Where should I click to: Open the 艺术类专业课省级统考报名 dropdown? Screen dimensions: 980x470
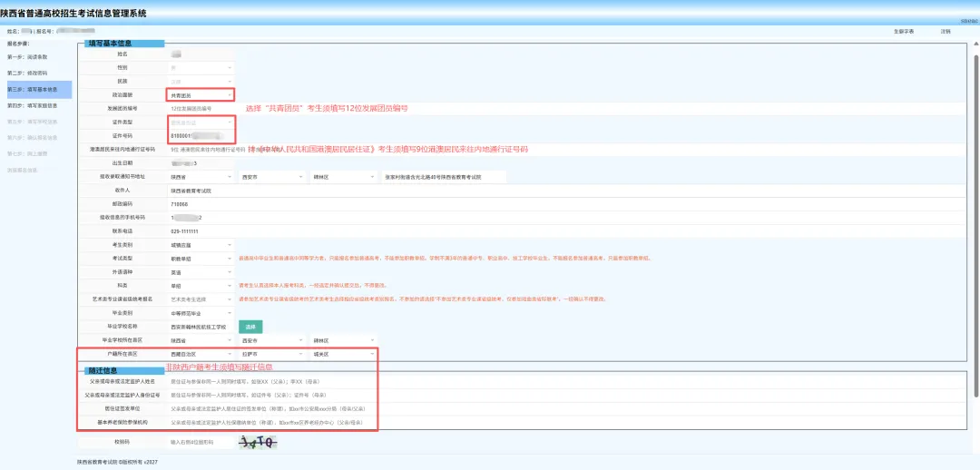pyautogui.click(x=201, y=299)
